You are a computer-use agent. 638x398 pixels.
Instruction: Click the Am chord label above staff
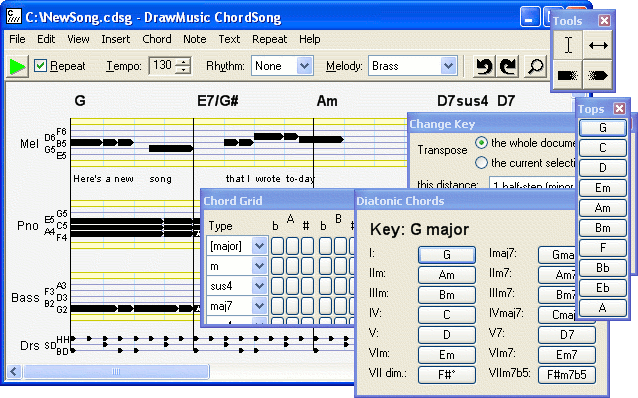tap(327, 100)
